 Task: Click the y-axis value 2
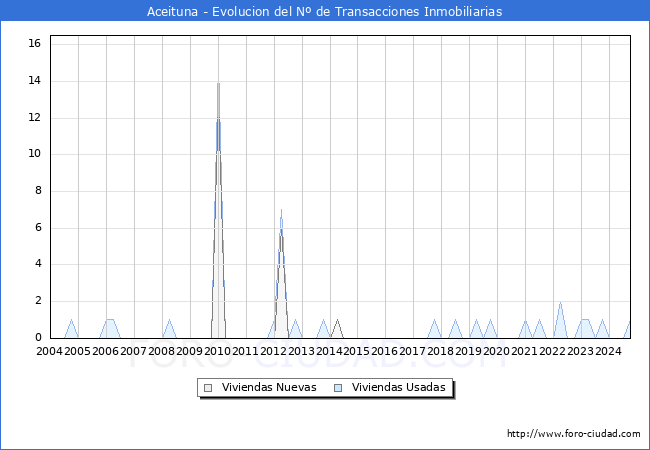[39, 301]
